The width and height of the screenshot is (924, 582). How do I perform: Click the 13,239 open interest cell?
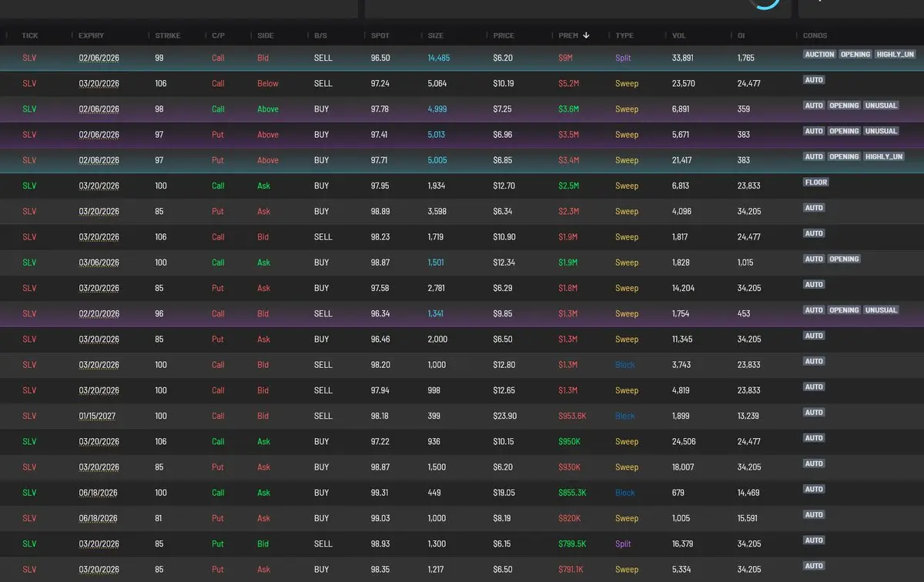[x=748, y=416]
